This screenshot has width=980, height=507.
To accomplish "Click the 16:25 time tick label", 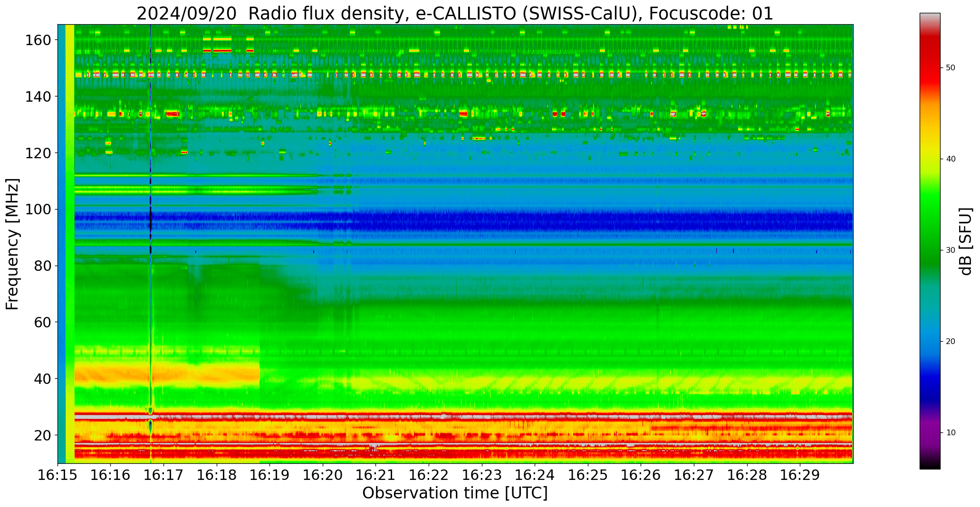I will (x=588, y=475).
